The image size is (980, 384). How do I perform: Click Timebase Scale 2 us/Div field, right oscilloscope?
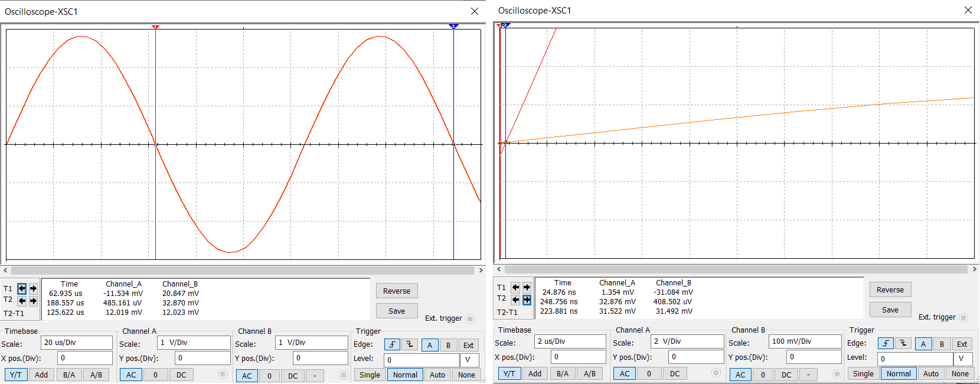[x=570, y=341]
